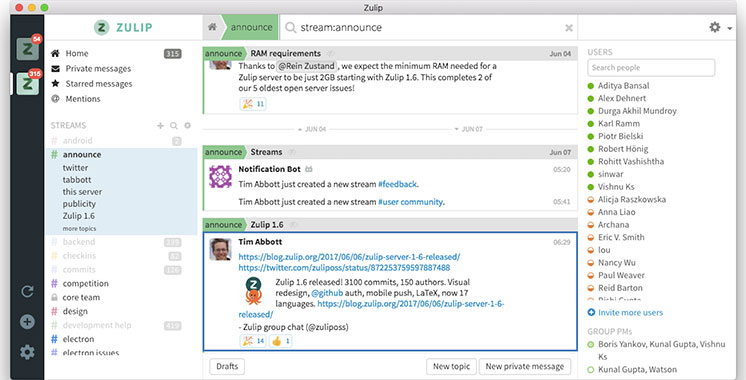Open Tim Abbott's avatar
746x380 pixels.
(x=221, y=249)
